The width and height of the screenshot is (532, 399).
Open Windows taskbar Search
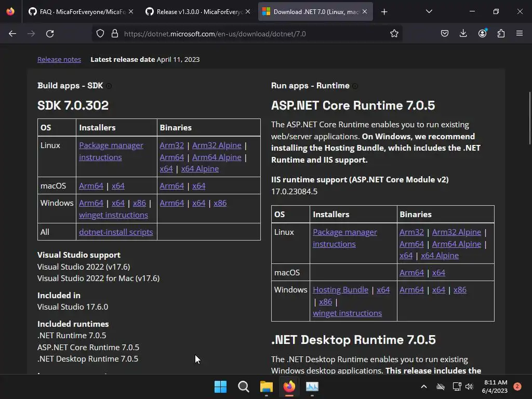243,387
